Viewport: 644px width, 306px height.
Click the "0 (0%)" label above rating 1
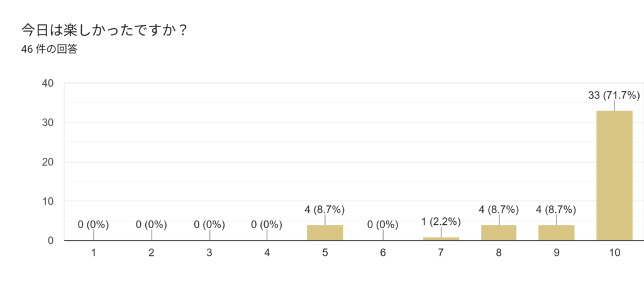click(94, 224)
